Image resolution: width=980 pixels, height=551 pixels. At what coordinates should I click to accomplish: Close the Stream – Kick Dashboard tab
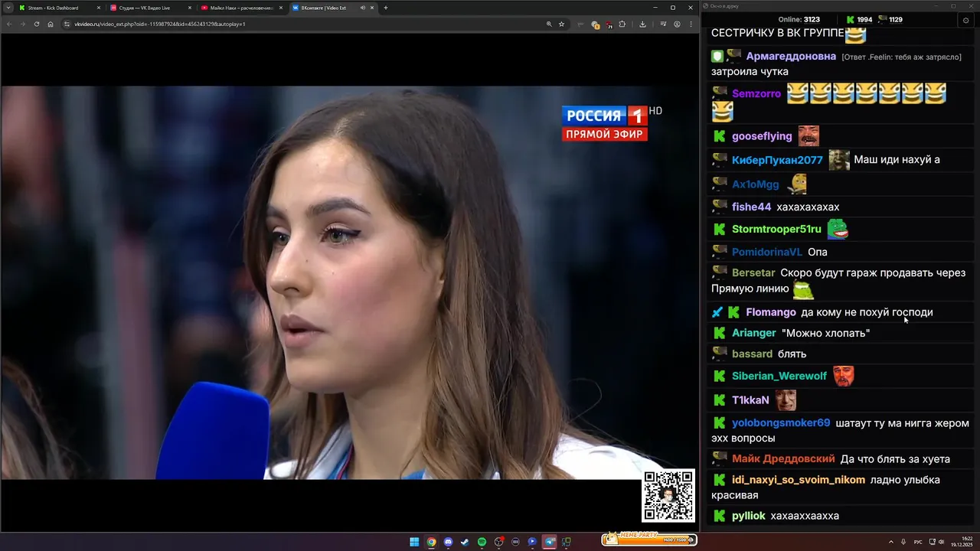[99, 8]
